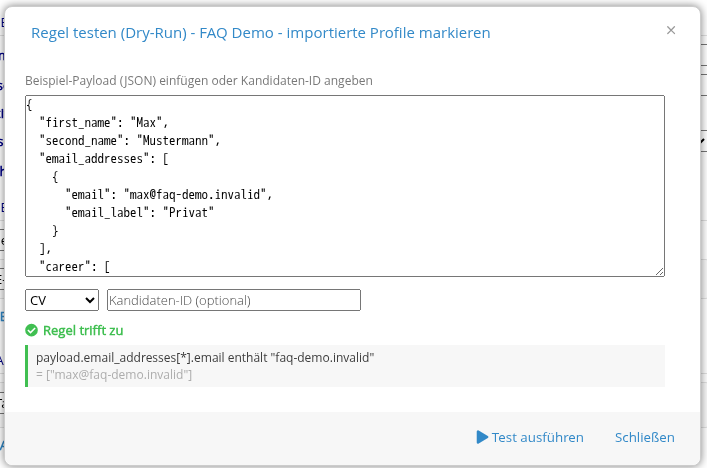This screenshot has width=707, height=468.
Task: Click the line "email_addresses": [
Action: pos(104,159)
